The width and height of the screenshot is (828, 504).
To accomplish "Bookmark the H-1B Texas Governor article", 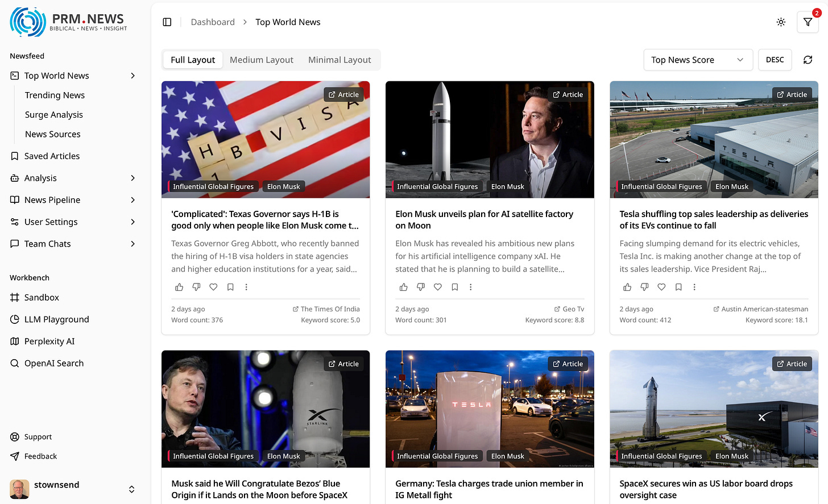I will coord(230,287).
